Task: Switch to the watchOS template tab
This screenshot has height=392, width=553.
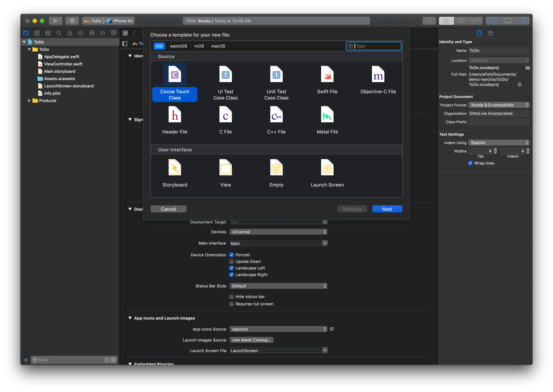Action: pyautogui.click(x=178, y=46)
